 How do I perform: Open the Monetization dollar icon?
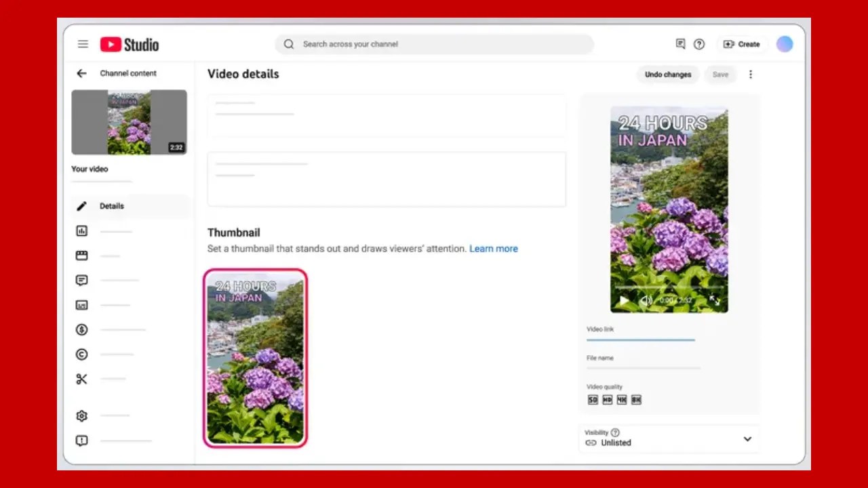point(82,330)
